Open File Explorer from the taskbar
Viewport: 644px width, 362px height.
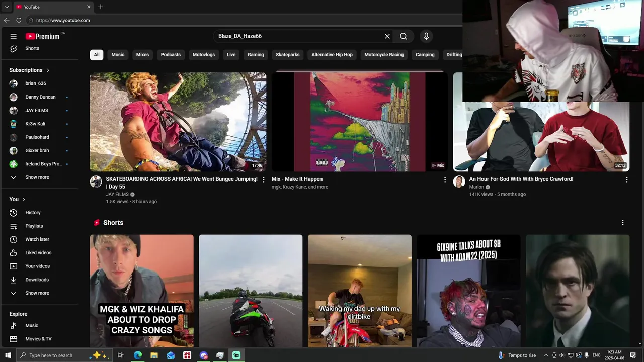pyautogui.click(x=154, y=355)
